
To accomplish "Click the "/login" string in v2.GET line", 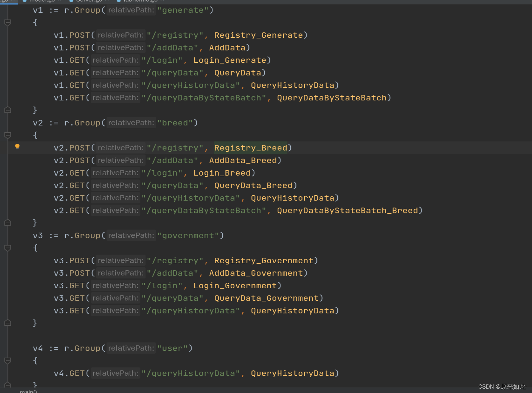I will (162, 173).
